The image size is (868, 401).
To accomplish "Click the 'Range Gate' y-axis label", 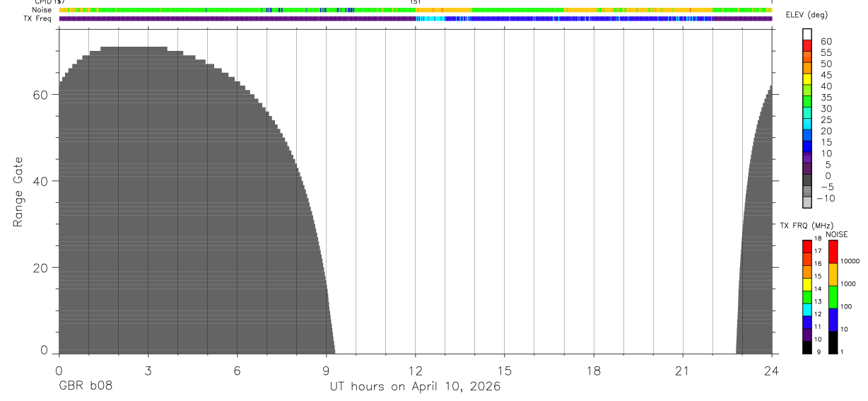I will pyautogui.click(x=18, y=192).
